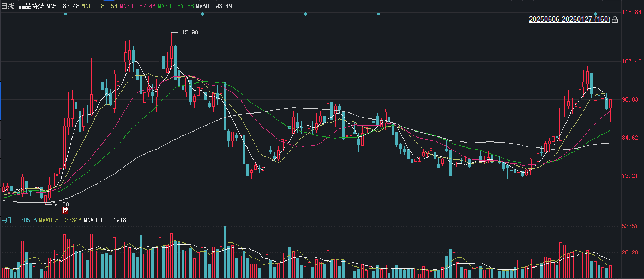Viewport: 644px width, 279px height.
Task: Click the 118.84 value on price axis
Action: pyautogui.click(x=632, y=12)
